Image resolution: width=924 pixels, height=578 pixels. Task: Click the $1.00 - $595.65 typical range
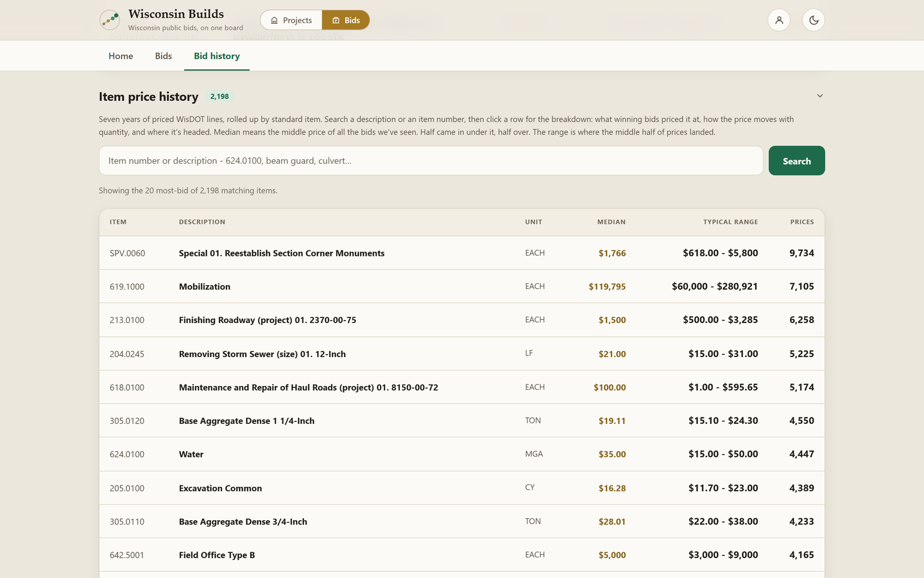click(723, 387)
